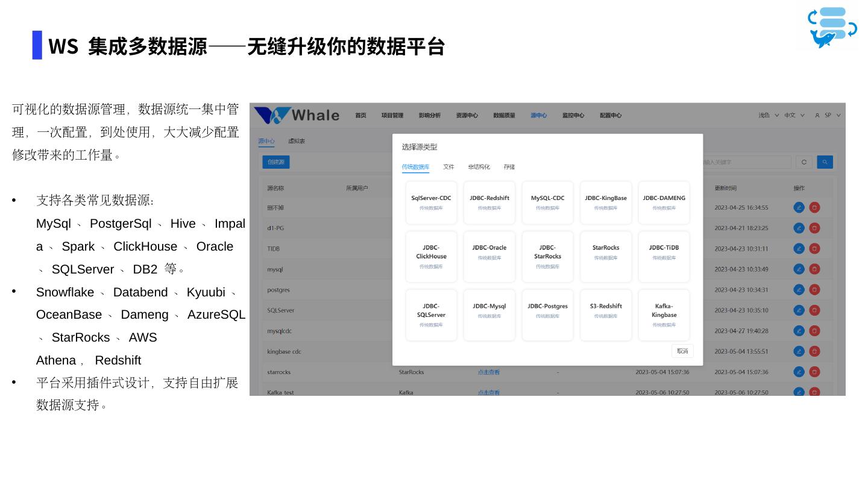This screenshot has width=868, height=488.
Task: Pick the MySQL-CDC source type card
Action: pyautogui.click(x=547, y=202)
